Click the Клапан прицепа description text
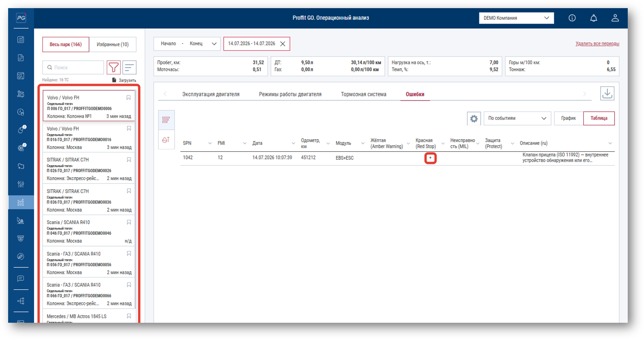Image resolution: width=644 pixels, height=339 pixels. click(565, 158)
